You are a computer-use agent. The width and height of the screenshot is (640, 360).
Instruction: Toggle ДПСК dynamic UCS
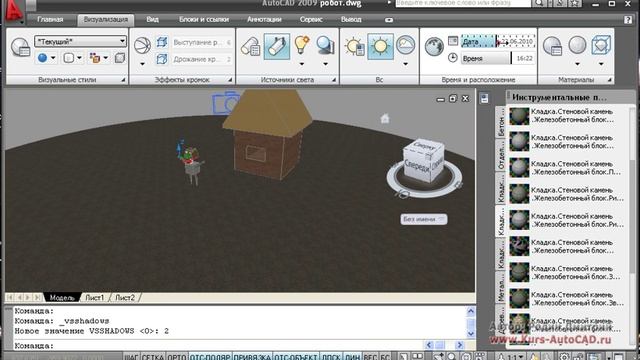click(331, 357)
